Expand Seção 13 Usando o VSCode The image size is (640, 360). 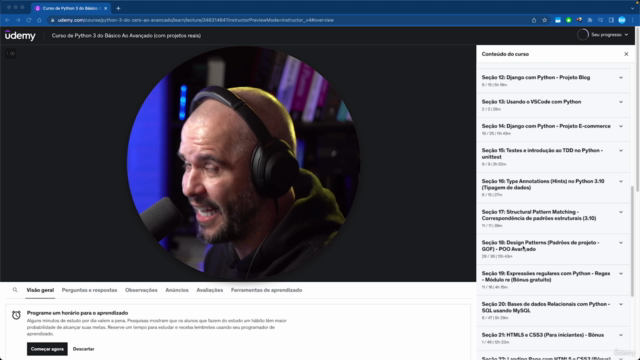point(621,102)
